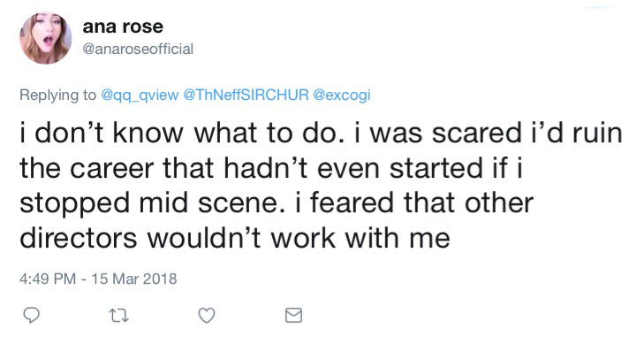
Task: Retweet this tweet using the arrows icon
Action: coord(119,316)
